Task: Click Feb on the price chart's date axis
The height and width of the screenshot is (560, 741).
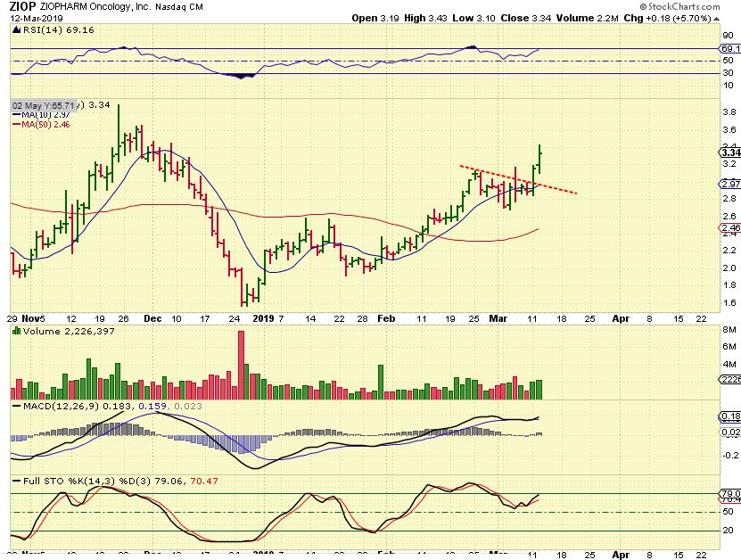Action: pos(384,317)
